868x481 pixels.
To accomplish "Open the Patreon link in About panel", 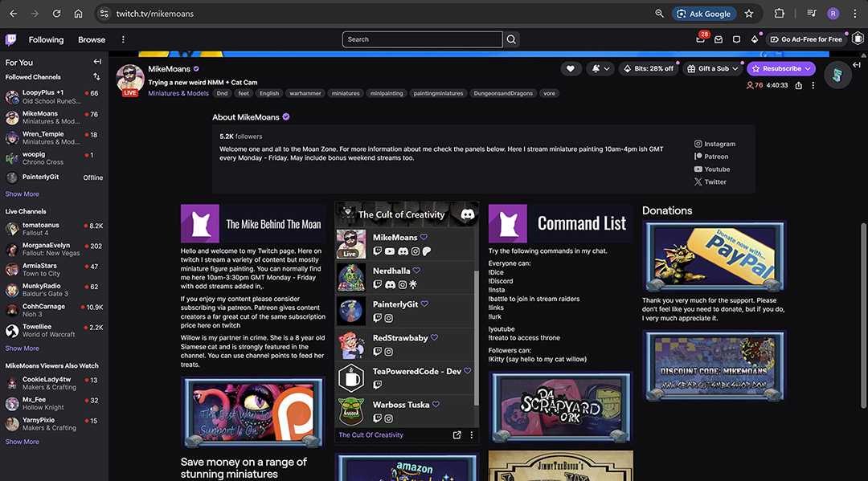I will click(716, 157).
